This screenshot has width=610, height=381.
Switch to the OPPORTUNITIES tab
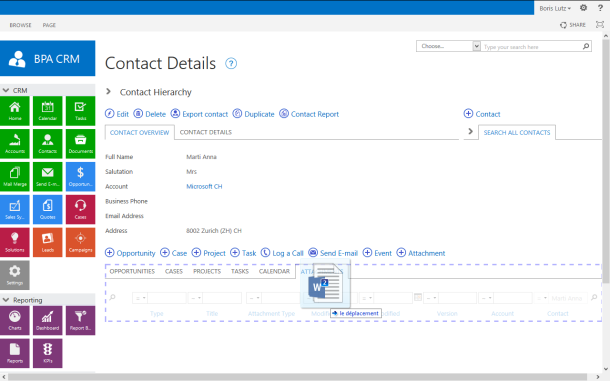coord(132,272)
